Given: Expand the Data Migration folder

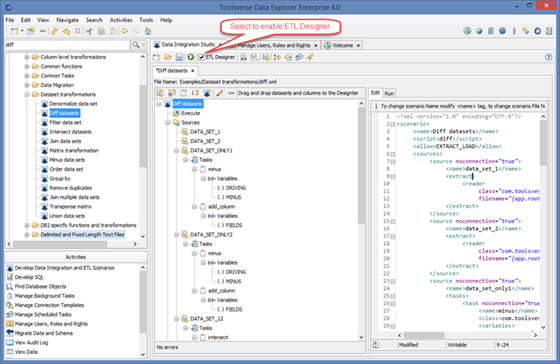Looking at the screenshot, I should point(27,85).
